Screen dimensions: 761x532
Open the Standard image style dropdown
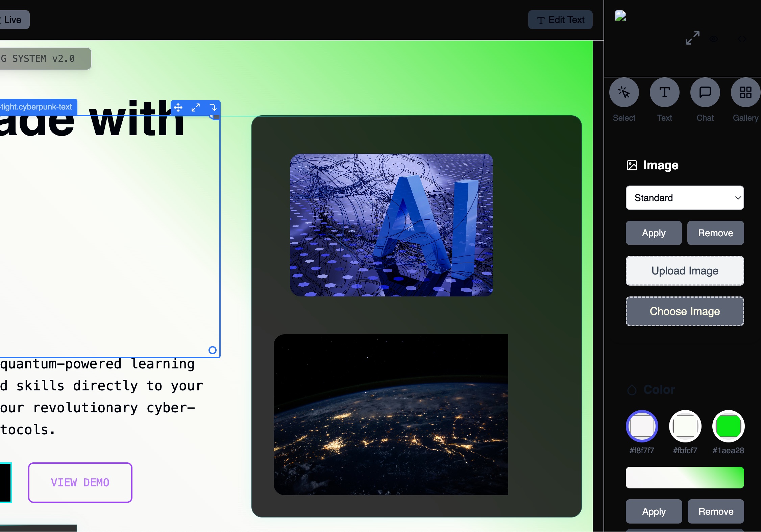pyautogui.click(x=685, y=198)
